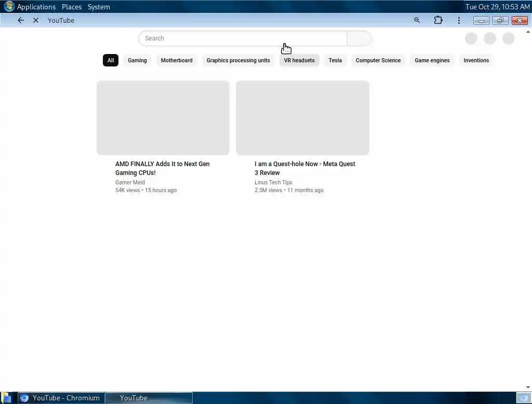Open the three-dot browser menu
The height and width of the screenshot is (404, 532).
[459, 20]
